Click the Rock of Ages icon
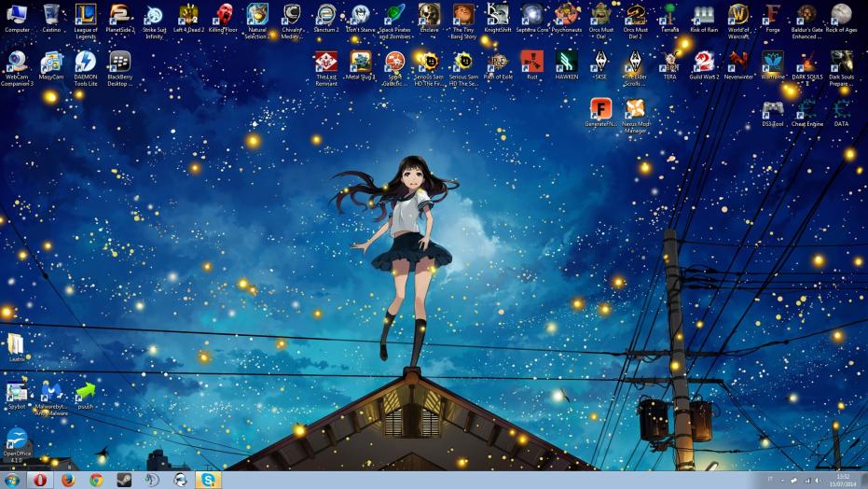Image resolution: width=868 pixels, height=489 pixels. 841,19
